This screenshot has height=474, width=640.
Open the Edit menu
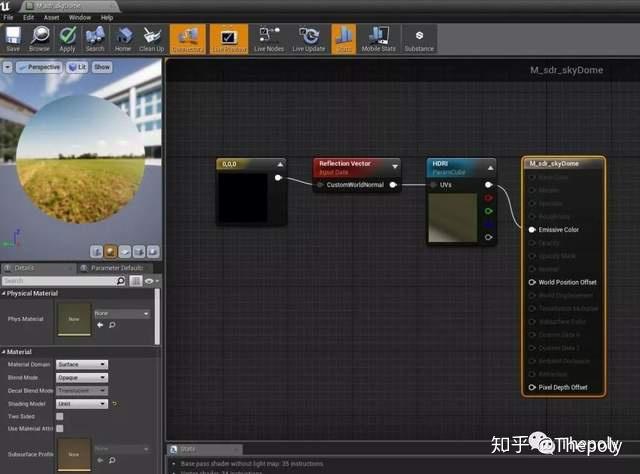[x=29, y=18]
